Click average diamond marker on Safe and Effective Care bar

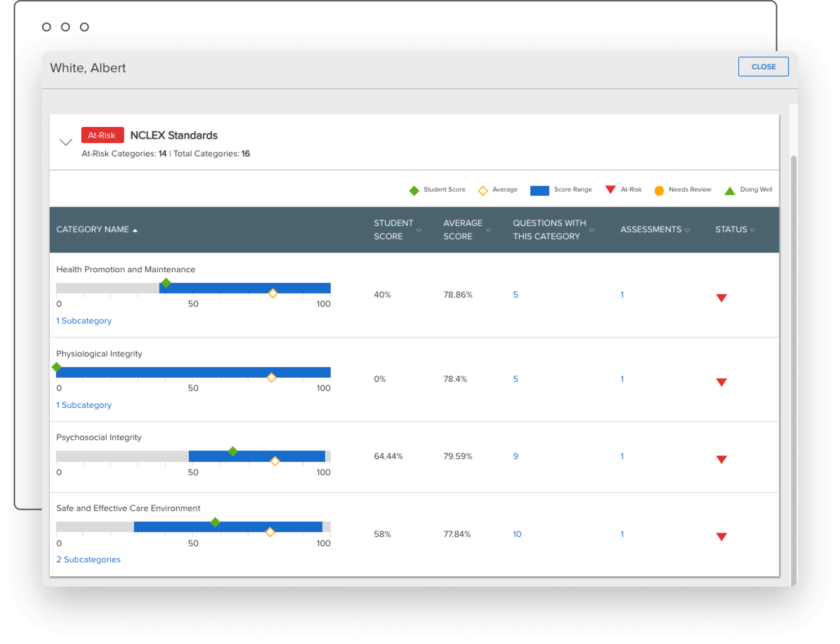click(x=270, y=532)
